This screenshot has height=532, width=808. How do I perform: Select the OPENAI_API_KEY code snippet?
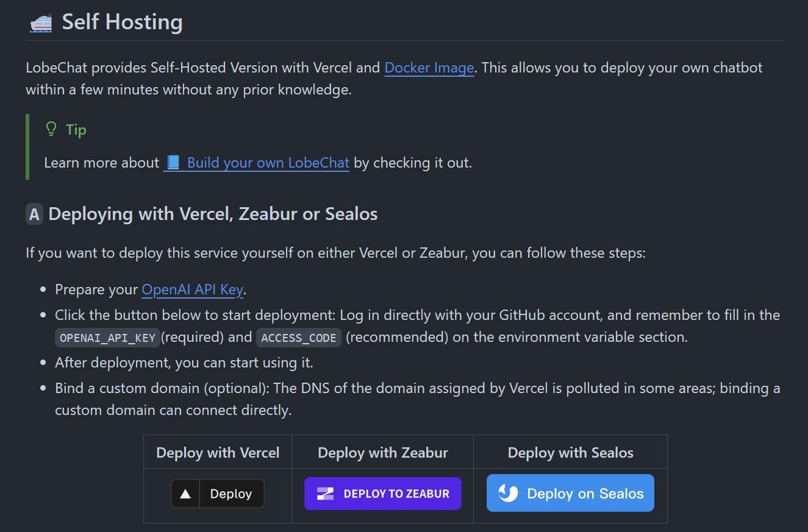[107, 338]
